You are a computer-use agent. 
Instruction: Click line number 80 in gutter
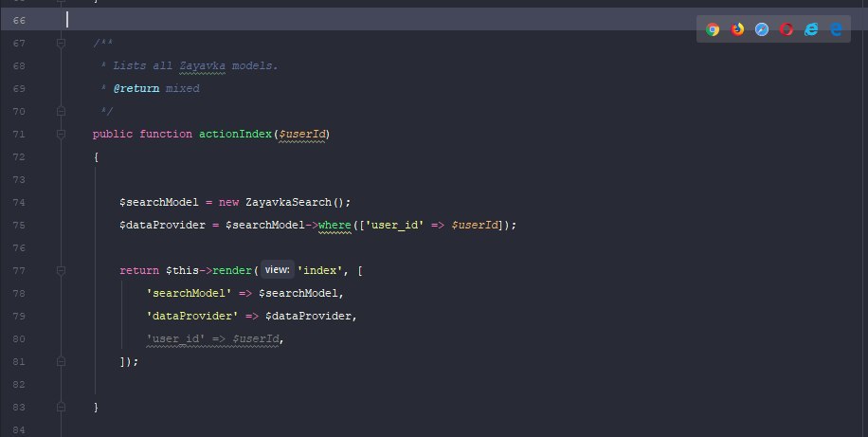(x=19, y=338)
